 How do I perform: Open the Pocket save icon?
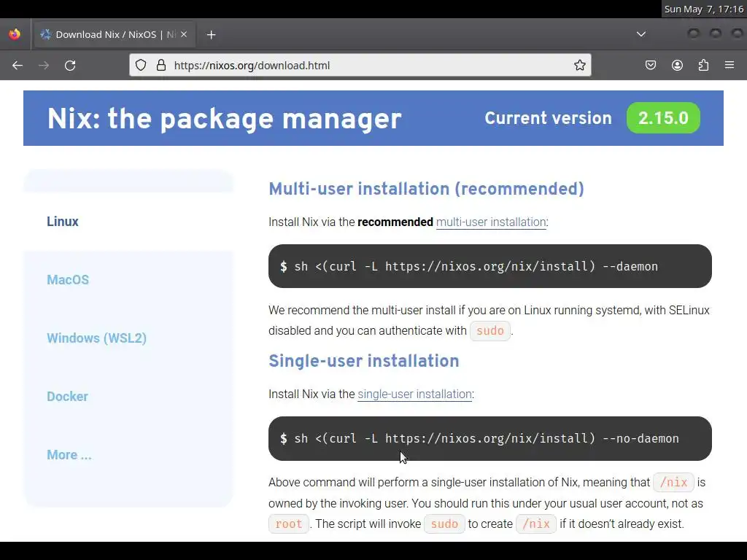pos(651,66)
